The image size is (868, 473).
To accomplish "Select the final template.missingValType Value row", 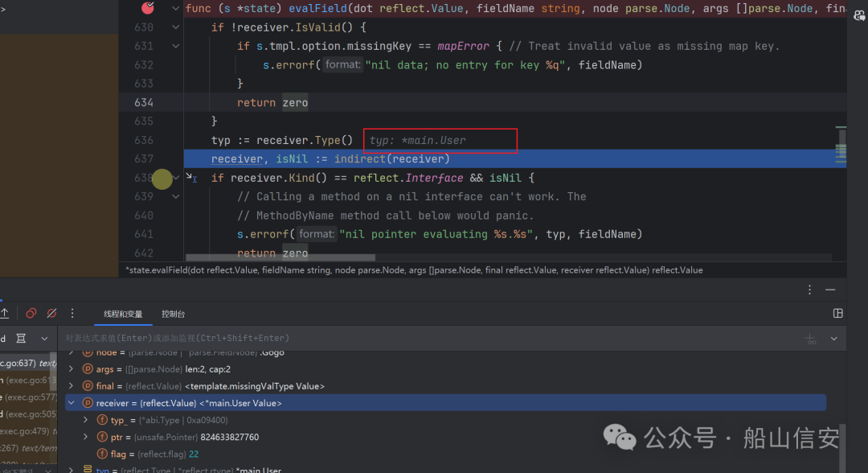I will (x=445, y=386).
